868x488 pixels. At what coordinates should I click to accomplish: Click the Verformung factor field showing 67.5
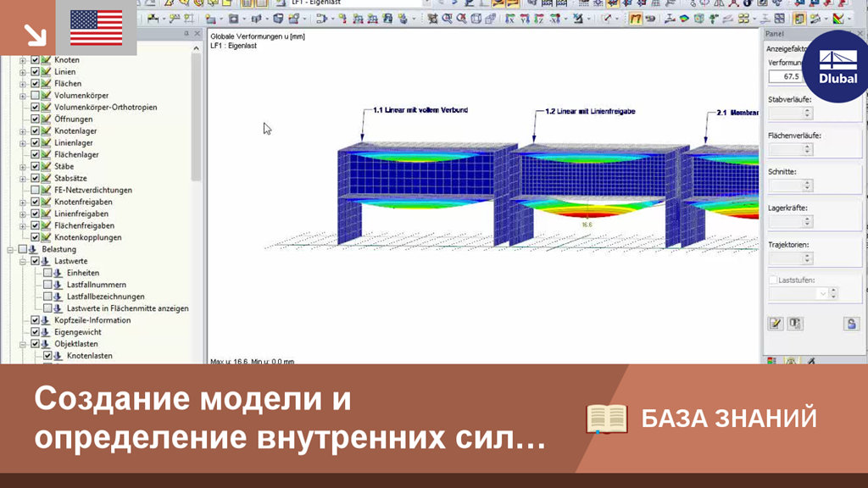[x=786, y=76]
